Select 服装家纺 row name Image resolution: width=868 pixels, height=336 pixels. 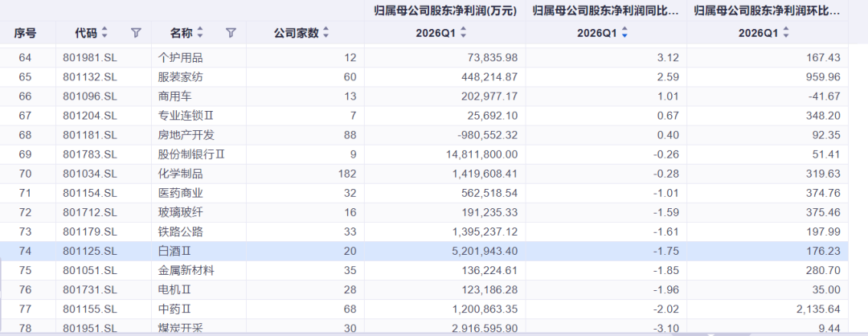(x=181, y=77)
